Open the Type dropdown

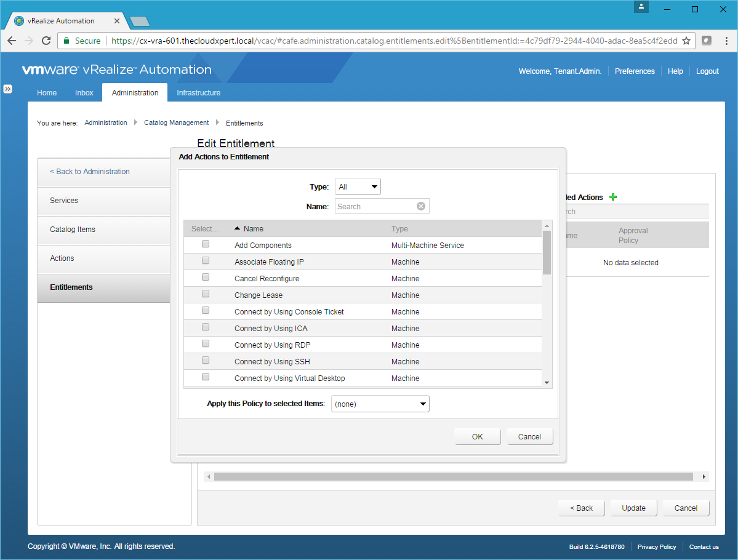tap(358, 186)
